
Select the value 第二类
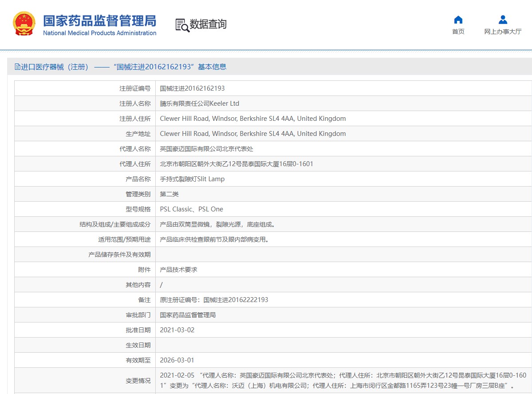[169, 194]
